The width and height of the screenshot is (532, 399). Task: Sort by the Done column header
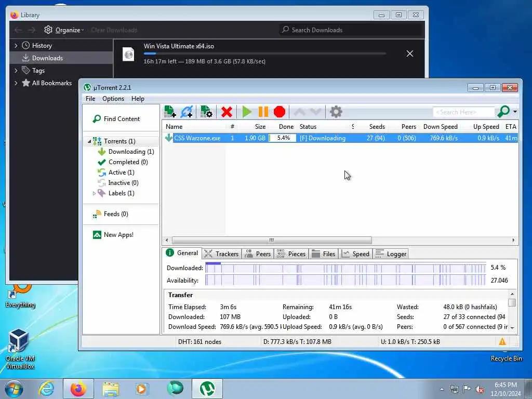pos(286,127)
